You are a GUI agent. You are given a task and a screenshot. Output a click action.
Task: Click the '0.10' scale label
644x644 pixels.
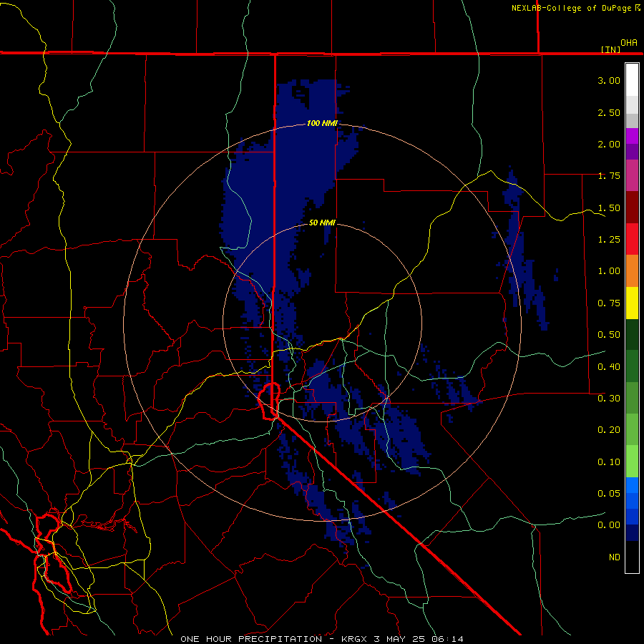click(609, 462)
